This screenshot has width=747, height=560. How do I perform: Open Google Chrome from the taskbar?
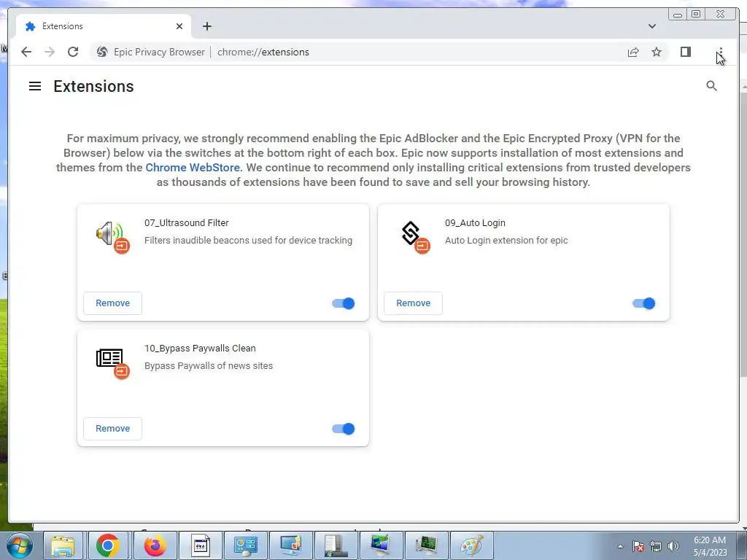[108, 545]
